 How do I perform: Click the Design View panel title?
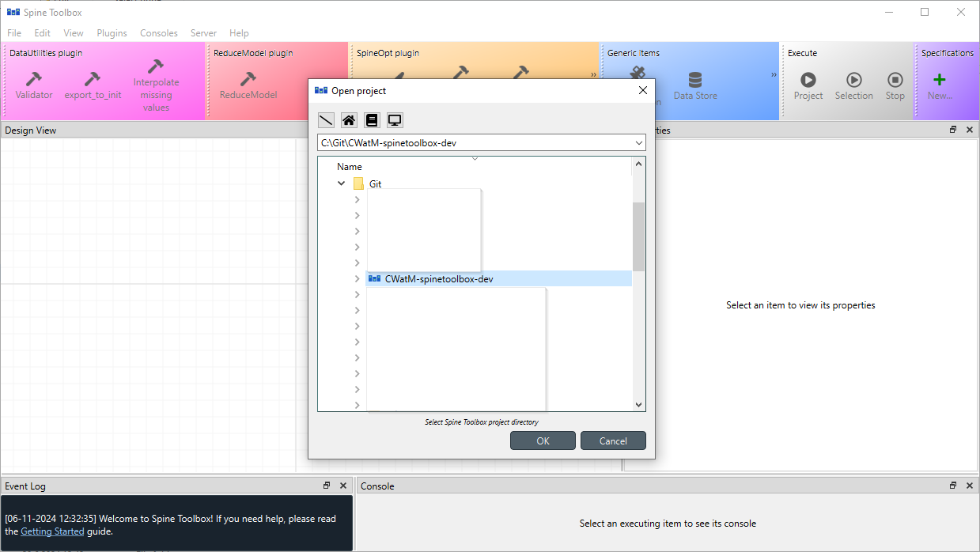click(x=31, y=130)
